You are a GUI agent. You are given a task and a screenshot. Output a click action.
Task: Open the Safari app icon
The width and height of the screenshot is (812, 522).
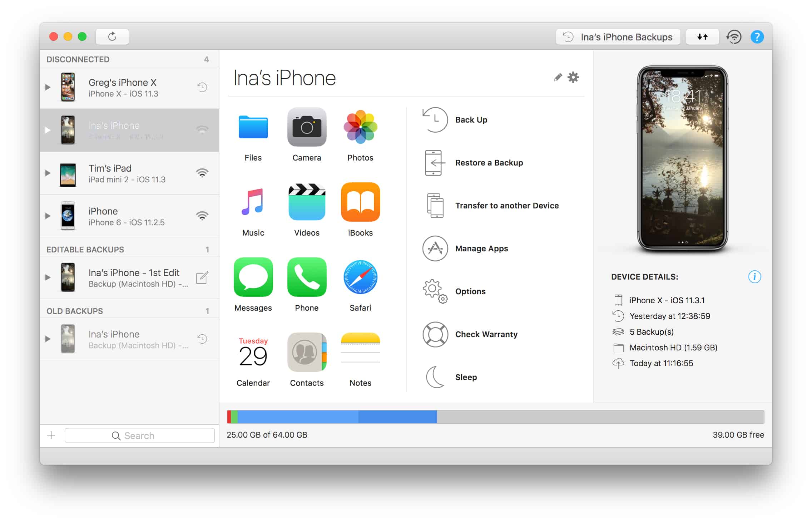pos(360,277)
